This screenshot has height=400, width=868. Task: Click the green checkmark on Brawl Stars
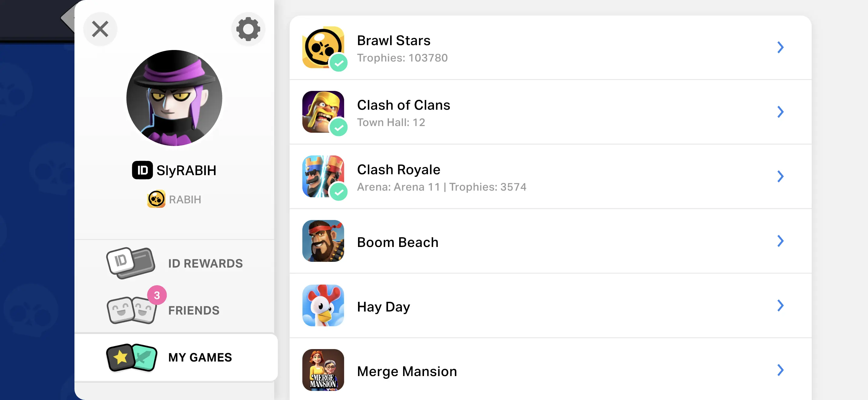click(338, 63)
